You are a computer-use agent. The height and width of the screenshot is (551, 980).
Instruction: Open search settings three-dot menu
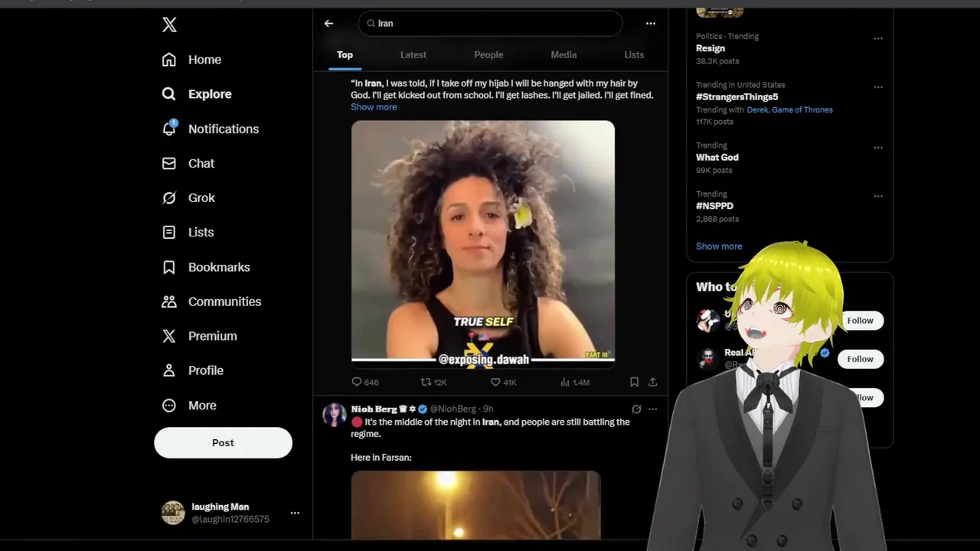point(650,23)
